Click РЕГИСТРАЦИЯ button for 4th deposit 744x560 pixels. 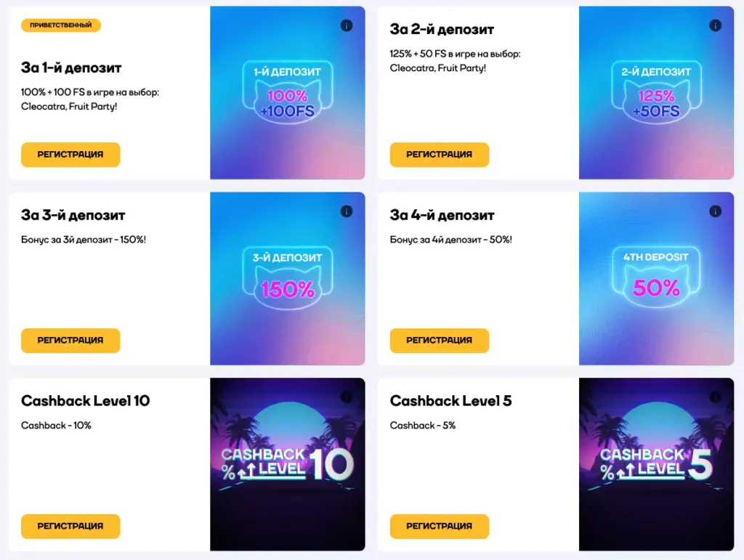(x=439, y=340)
